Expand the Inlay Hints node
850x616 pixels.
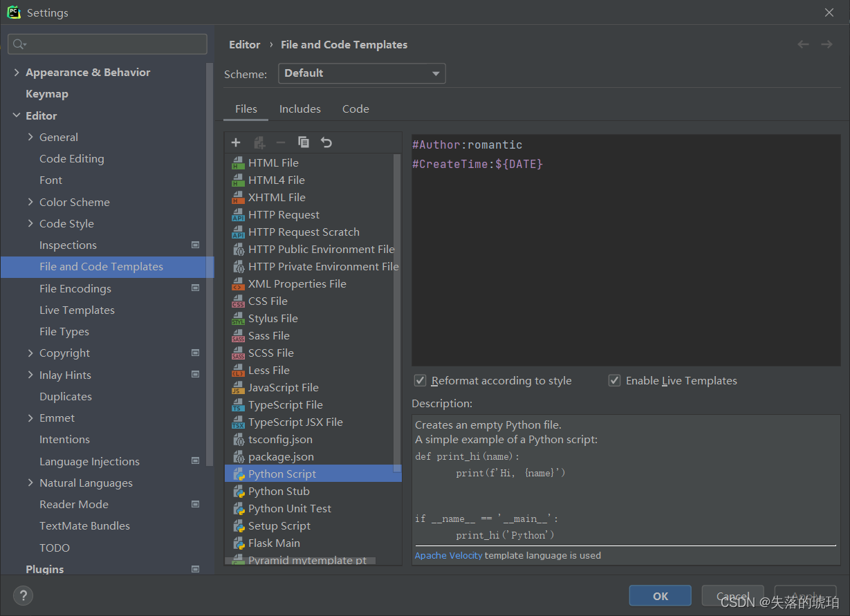tap(30, 375)
